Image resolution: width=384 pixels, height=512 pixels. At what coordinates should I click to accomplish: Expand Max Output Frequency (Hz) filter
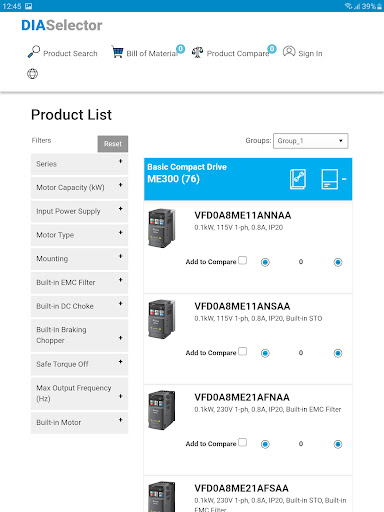click(x=79, y=393)
